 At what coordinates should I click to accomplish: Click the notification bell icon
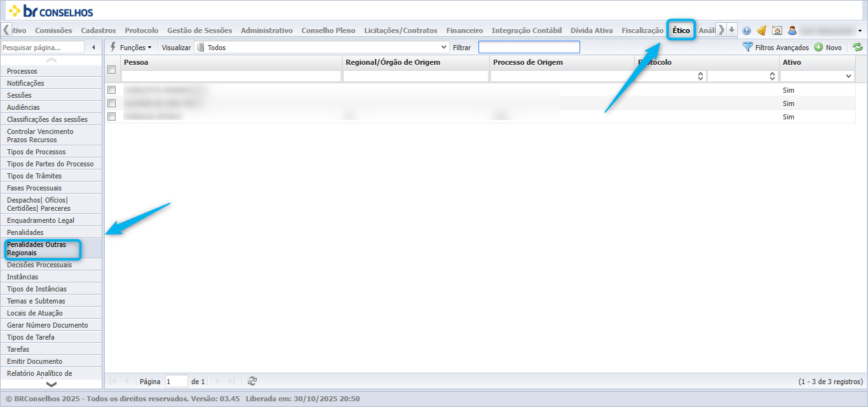click(x=761, y=30)
